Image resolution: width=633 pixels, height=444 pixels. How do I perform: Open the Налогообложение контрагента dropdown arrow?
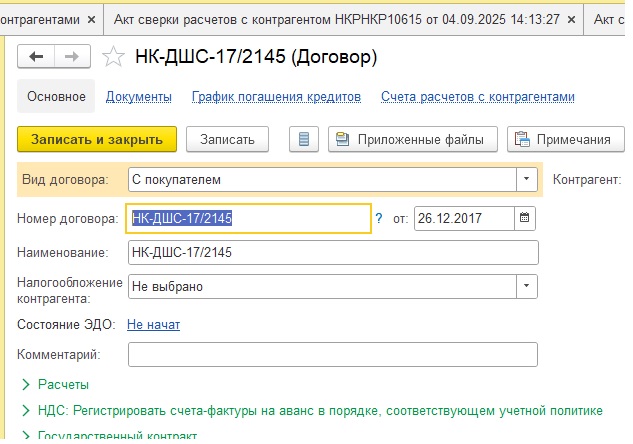click(526, 286)
